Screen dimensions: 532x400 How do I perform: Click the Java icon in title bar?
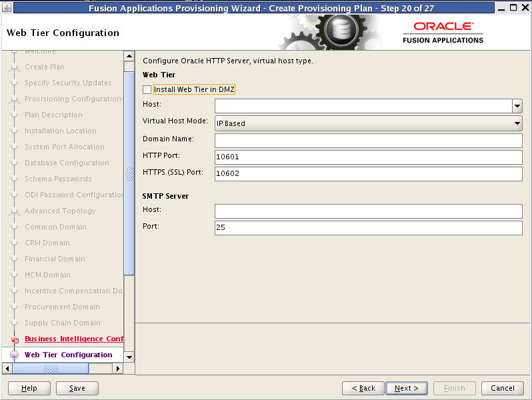pos(7,7)
